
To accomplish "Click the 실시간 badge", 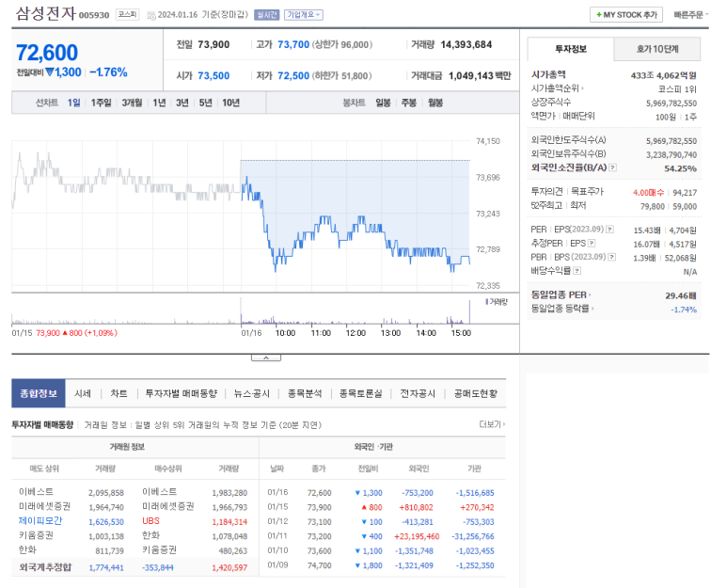I will click(266, 15).
